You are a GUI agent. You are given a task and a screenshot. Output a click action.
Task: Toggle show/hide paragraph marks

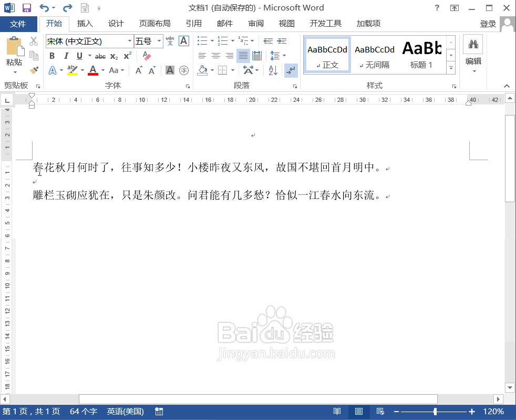291,70
